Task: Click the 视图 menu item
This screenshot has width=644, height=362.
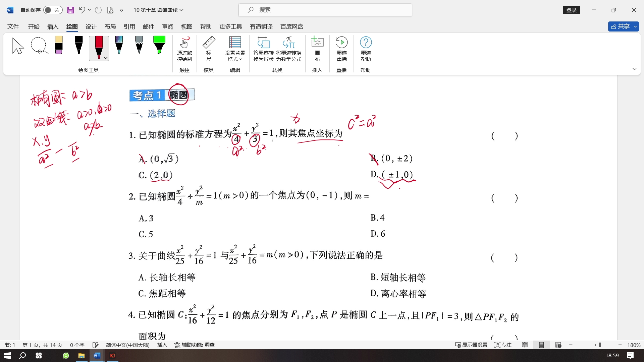Action: tap(186, 26)
